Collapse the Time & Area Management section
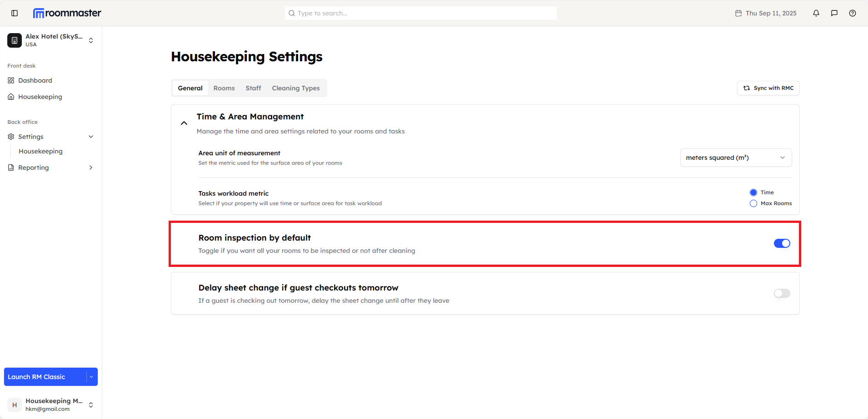This screenshot has height=419, width=868. pyautogui.click(x=184, y=123)
